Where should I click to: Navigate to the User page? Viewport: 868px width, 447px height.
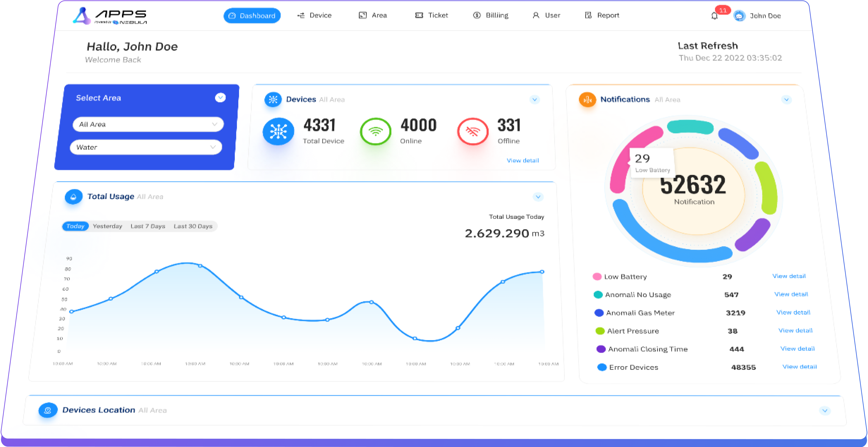point(546,15)
